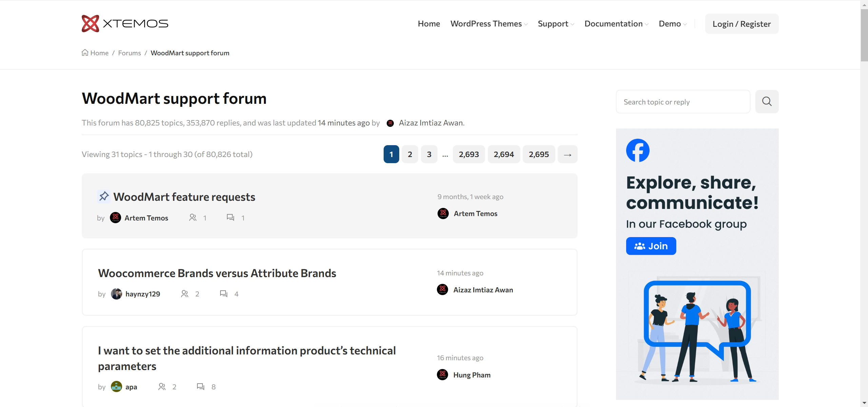Image resolution: width=868 pixels, height=407 pixels.
Task: Click the replies icon on WoodMart feature requests
Action: [230, 217]
